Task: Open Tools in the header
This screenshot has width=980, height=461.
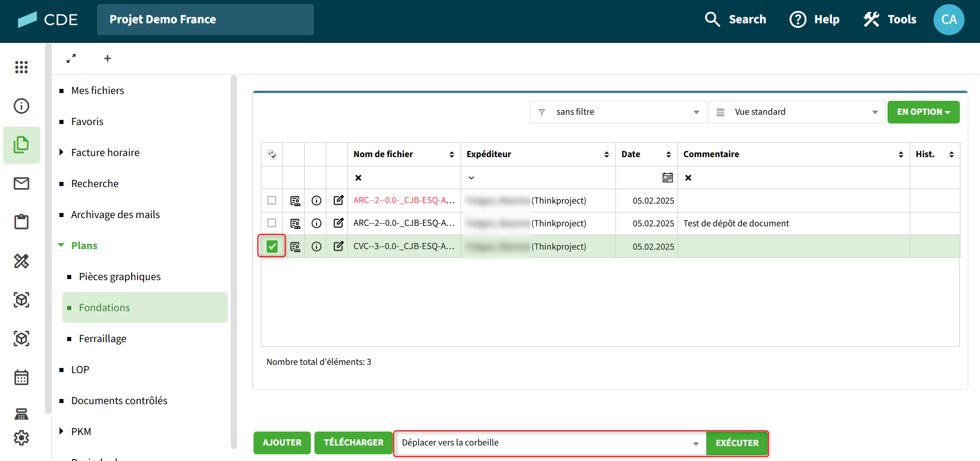Action: [x=890, y=20]
